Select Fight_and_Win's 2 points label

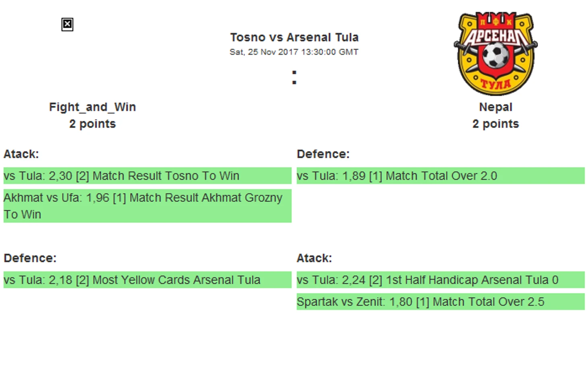93,124
